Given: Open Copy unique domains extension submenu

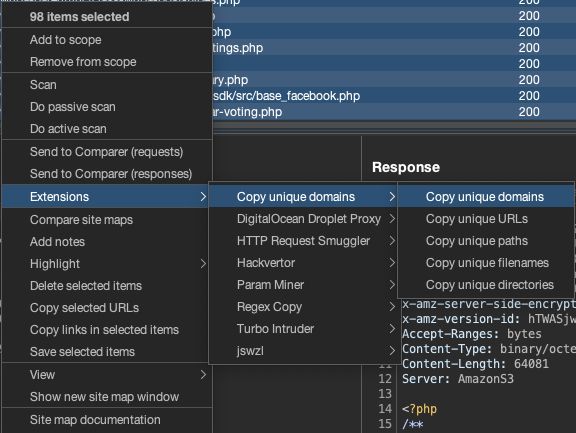Looking at the screenshot, I should coord(303,196).
